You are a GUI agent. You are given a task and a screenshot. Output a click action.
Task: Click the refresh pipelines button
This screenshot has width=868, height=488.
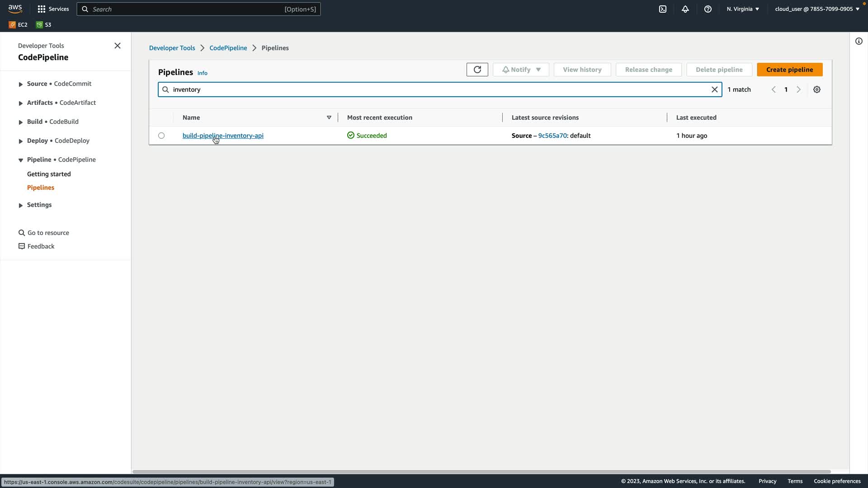(x=477, y=70)
